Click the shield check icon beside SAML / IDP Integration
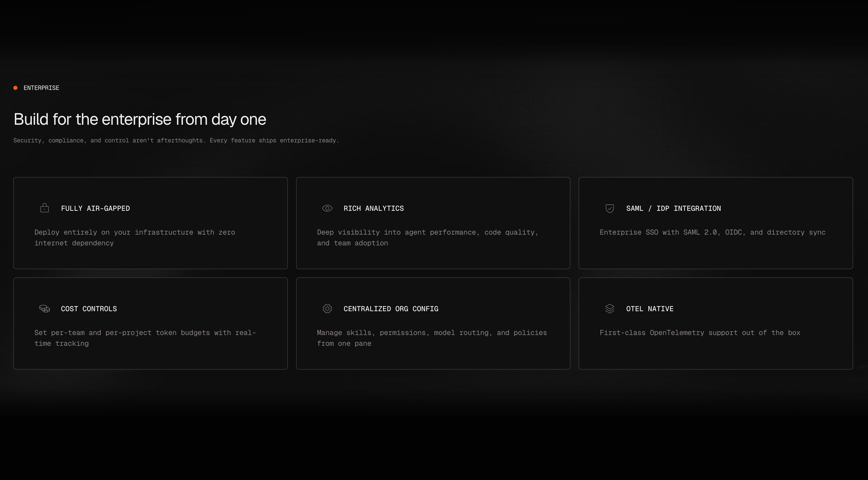868x480 pixels. pyautogui.click(x=610, y=209)
